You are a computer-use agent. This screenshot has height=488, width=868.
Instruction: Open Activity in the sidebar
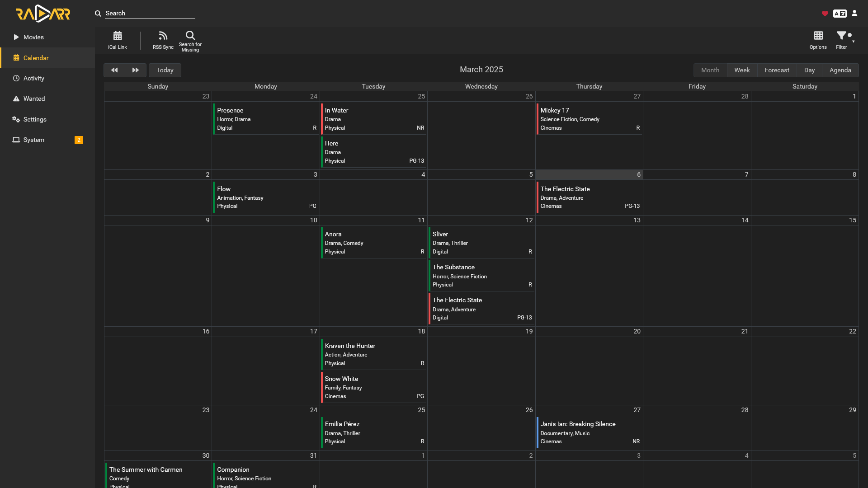click(x=47, y=78)
